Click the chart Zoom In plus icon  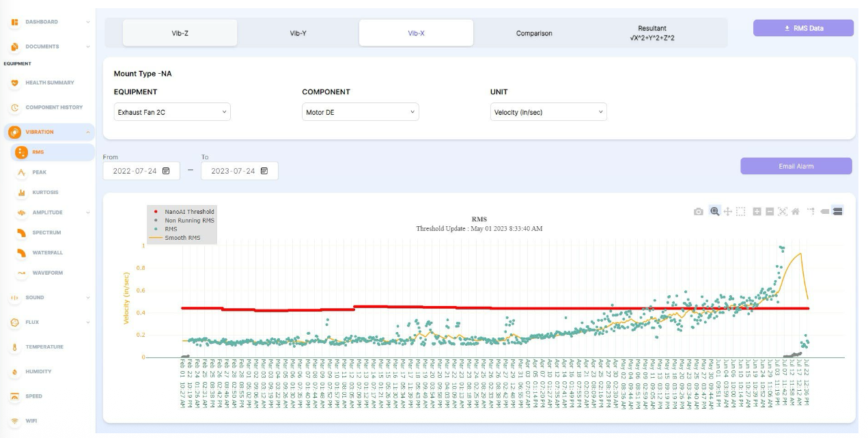coord(757,212)
